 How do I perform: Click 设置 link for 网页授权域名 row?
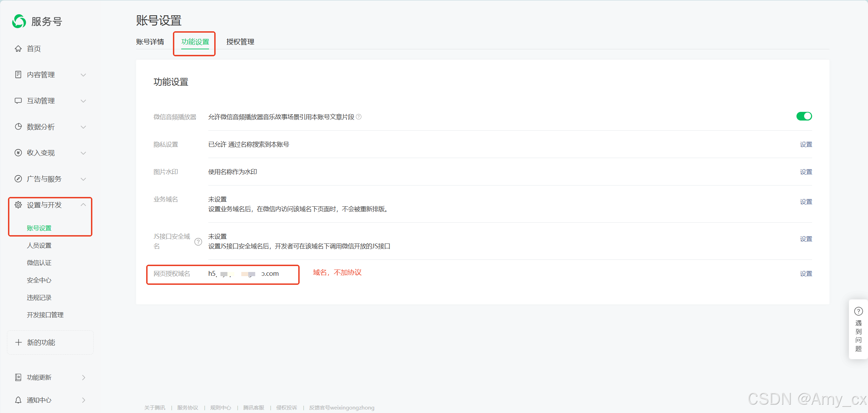[806, 274]
